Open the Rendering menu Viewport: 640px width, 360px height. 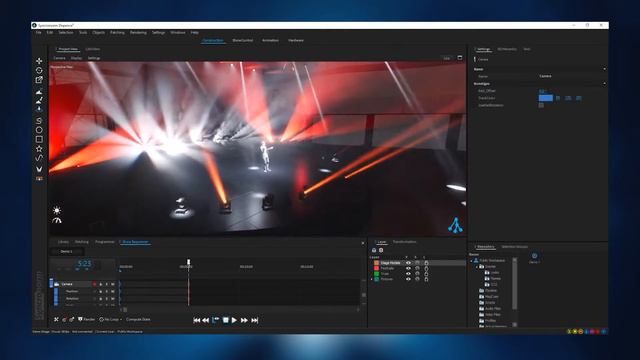pyautogui.click(x=138, y=32)
